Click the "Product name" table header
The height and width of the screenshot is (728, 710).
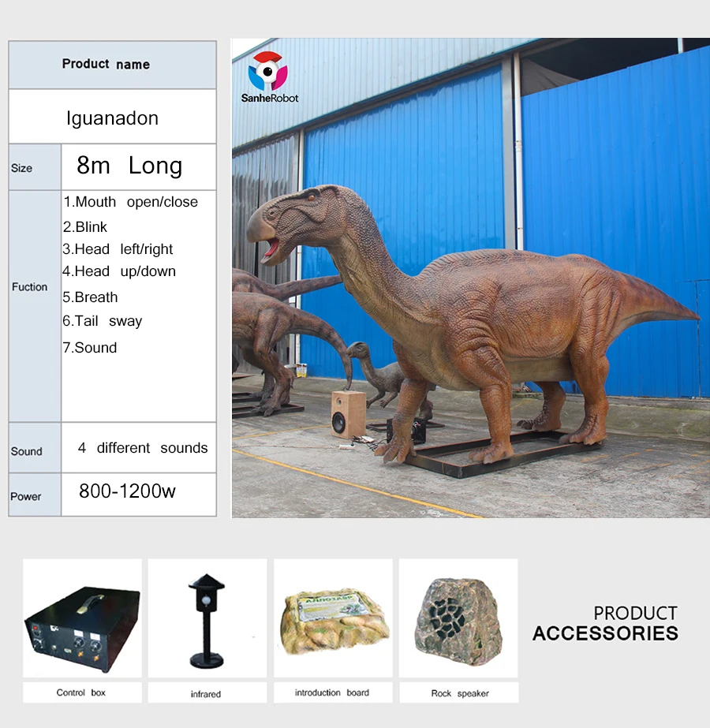[x=106, y=65]
